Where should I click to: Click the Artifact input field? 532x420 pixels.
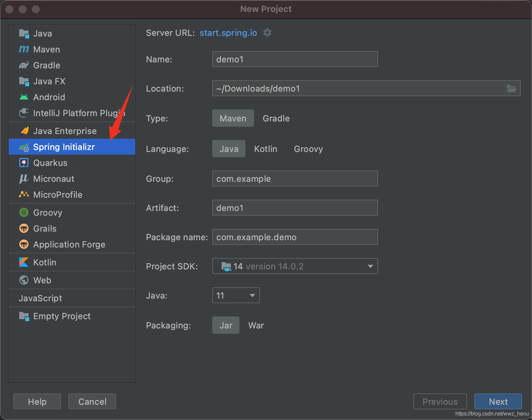tap(295, 208)
